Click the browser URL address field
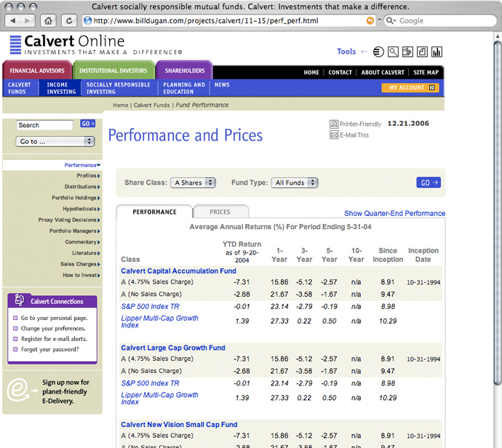Image resolution: width=502 pixels, height=448 pixels. click(x=229, y=21)
